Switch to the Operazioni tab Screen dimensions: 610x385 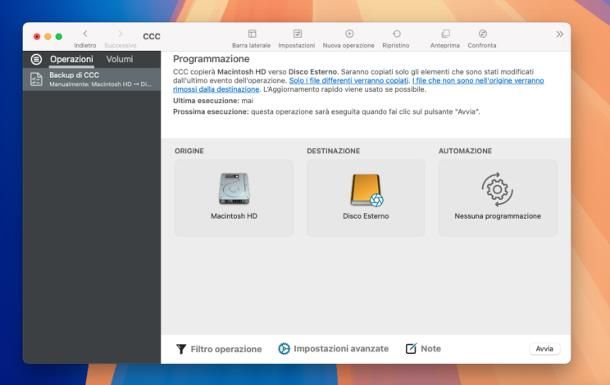tap(72, 59)
